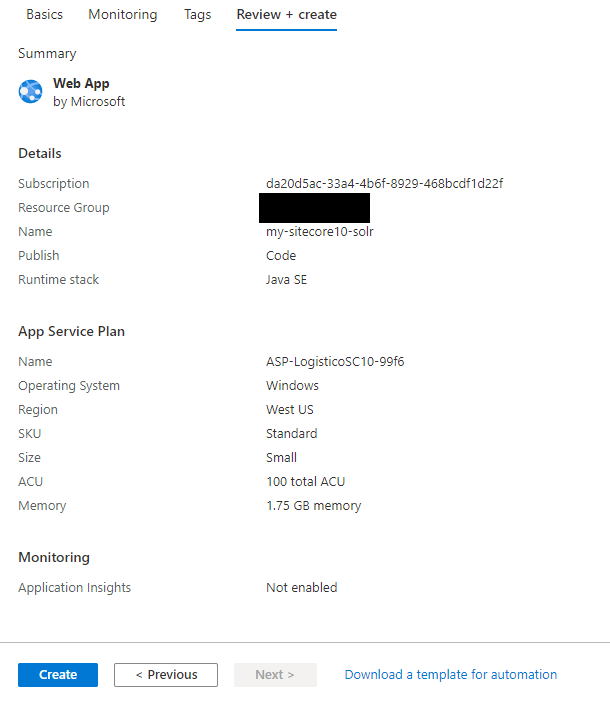Image resolution: width=610 pixels, height=701 pixels.
Task: Select the my-sitecore10-solr name value
Action: point(320,232)
